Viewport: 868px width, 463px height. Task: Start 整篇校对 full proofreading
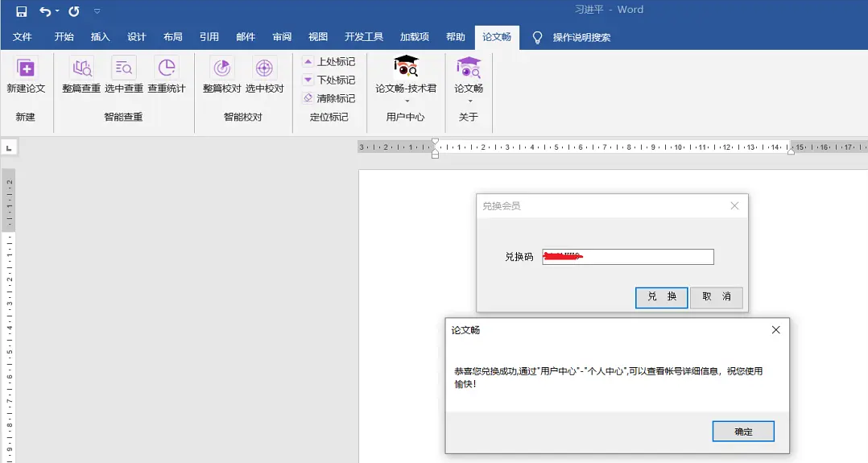click(x=222, y=76)
